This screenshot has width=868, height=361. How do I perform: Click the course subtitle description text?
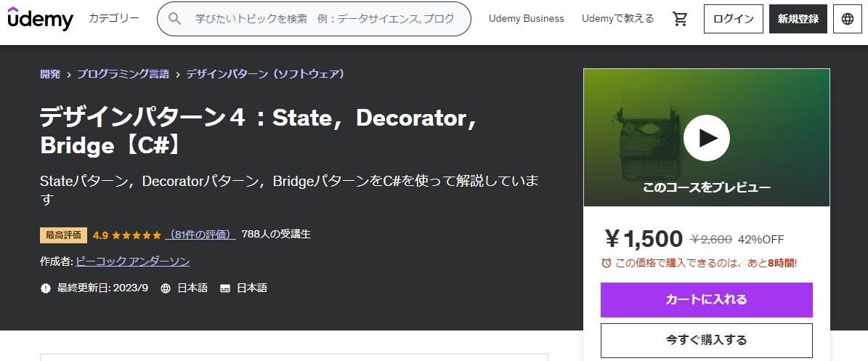tap(290, 190)
